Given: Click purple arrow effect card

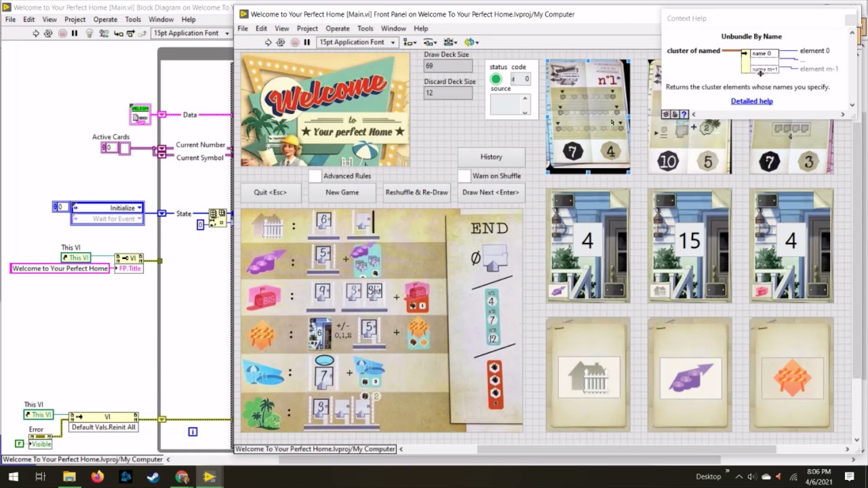Looking at the screenshot, I should [690, 375].
